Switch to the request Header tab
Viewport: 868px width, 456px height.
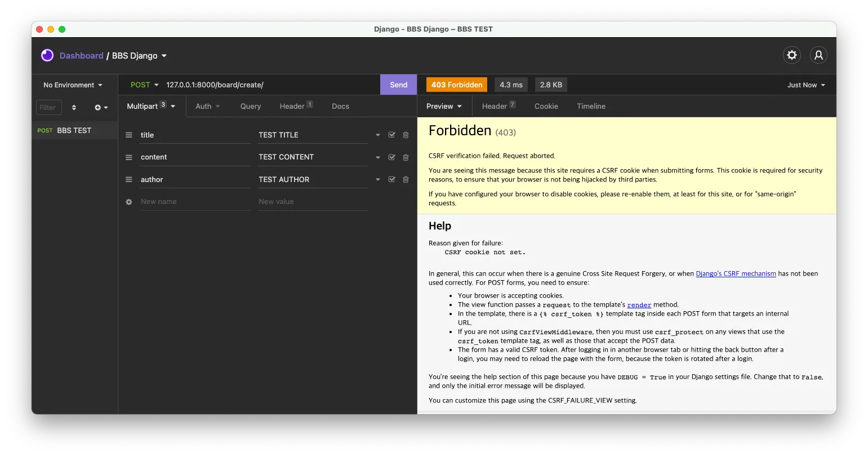pyautogui.click(x=296, y=106)
